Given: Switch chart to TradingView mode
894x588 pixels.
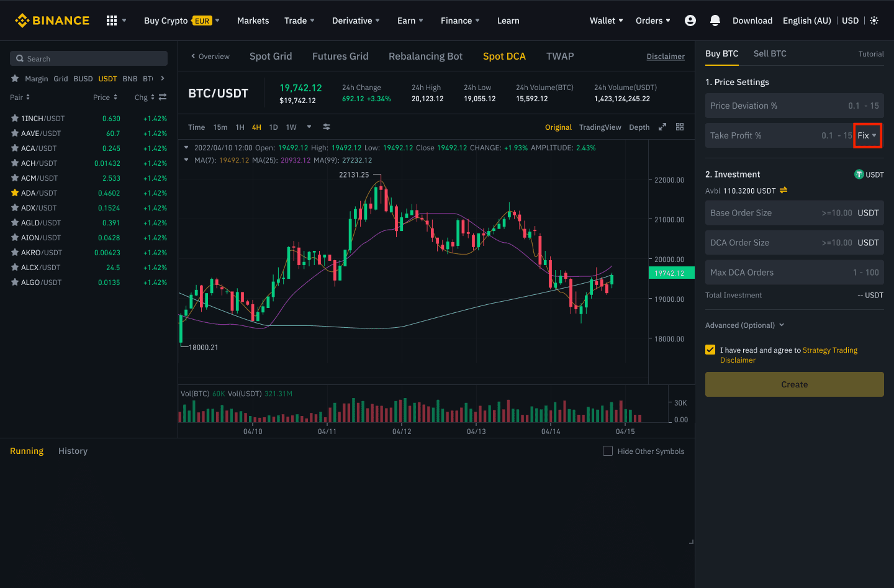Looking at the screenshot, I should click(600, 127).
